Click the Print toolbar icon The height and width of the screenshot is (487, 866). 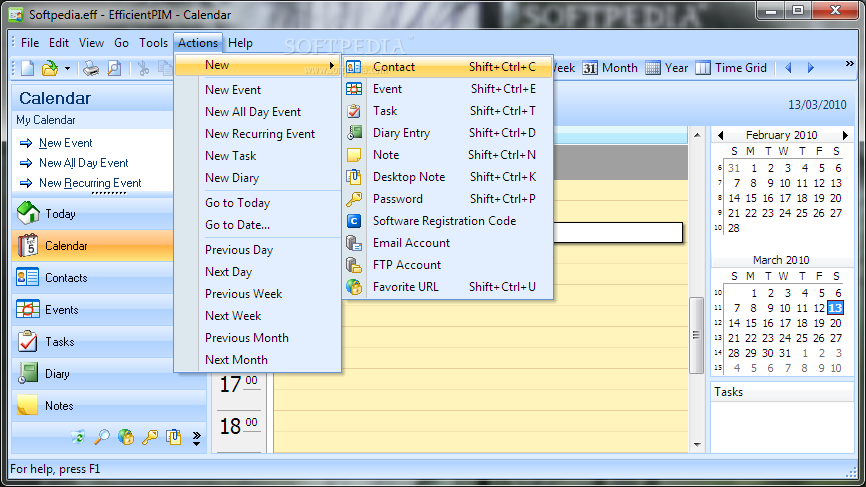pos(91,68)
